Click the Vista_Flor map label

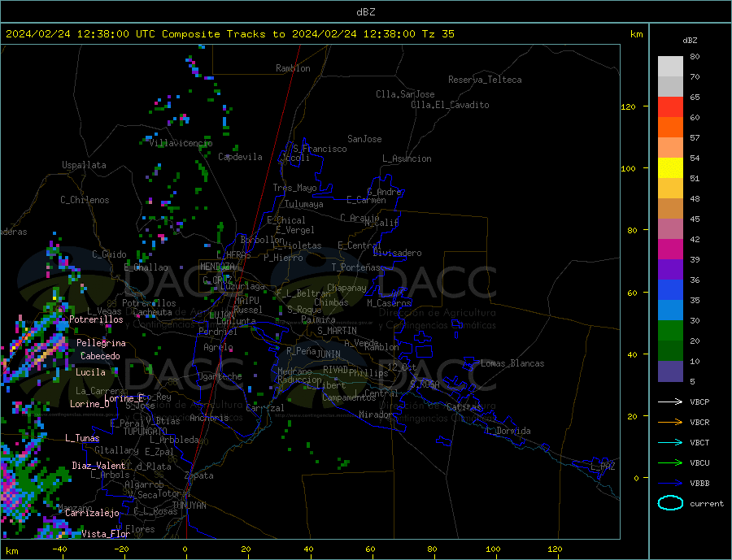(106, 534)
